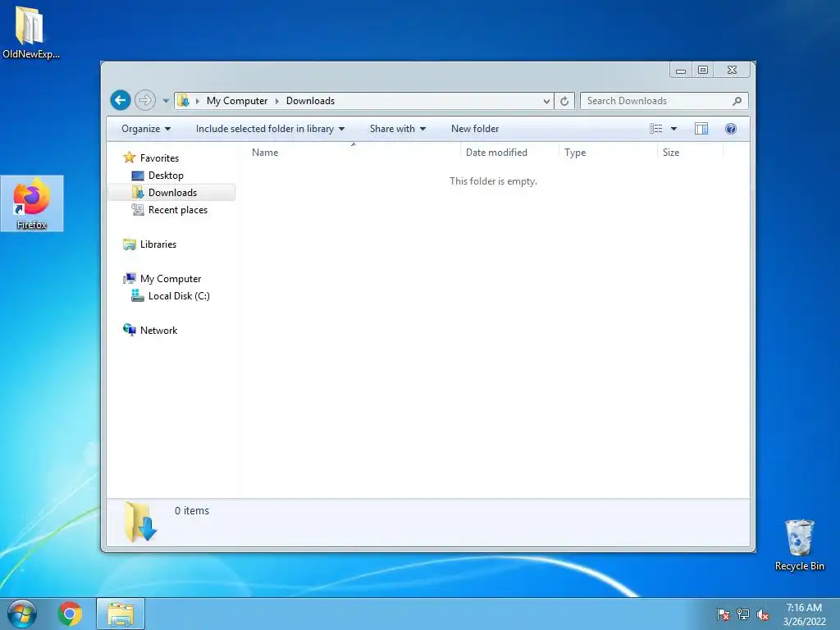Go back using the blue Back arrow
840x630 pixels.
(x=121, y=100)
